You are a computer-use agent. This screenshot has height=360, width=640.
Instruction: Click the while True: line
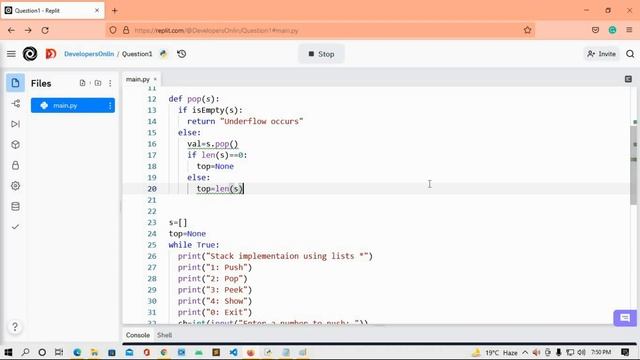click(x=194, y=245)
